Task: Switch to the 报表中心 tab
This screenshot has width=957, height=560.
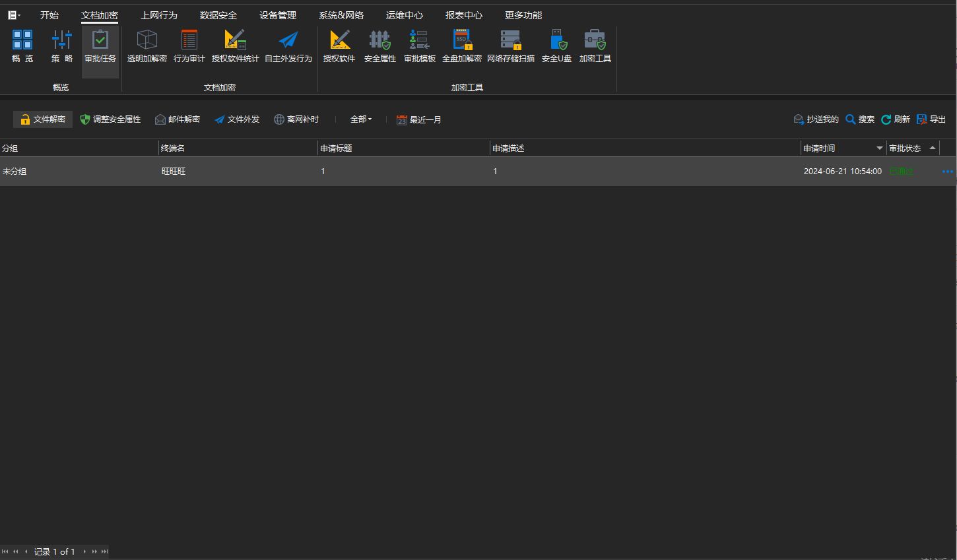Action: tap(464, 15)
